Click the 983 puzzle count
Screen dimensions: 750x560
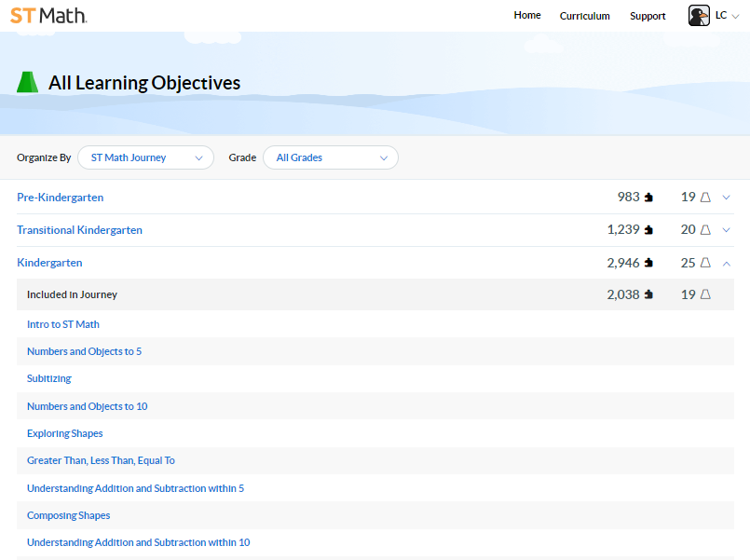[629, 197]
